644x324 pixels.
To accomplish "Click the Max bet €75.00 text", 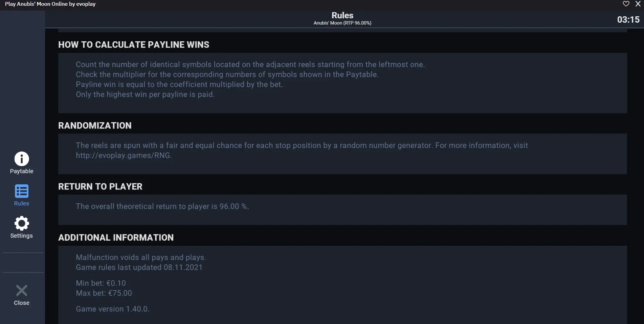I will (104, 293).
